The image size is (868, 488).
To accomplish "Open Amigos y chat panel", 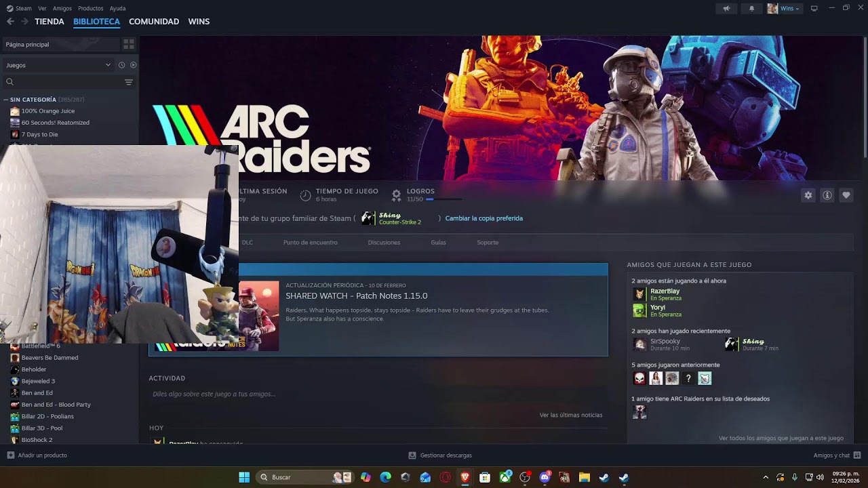I will point(837,455).
